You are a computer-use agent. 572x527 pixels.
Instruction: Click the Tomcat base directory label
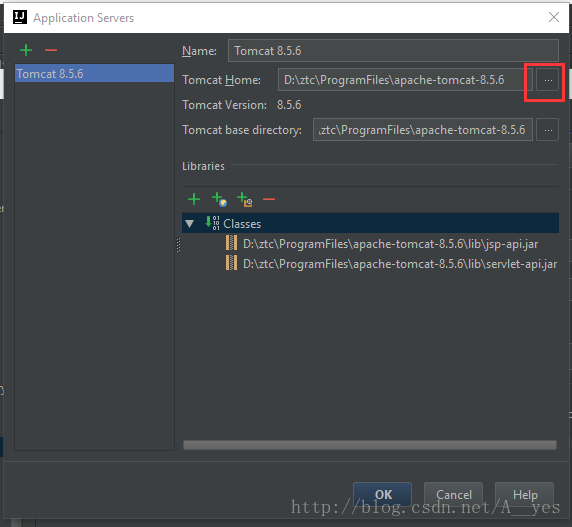pos(242,130)
